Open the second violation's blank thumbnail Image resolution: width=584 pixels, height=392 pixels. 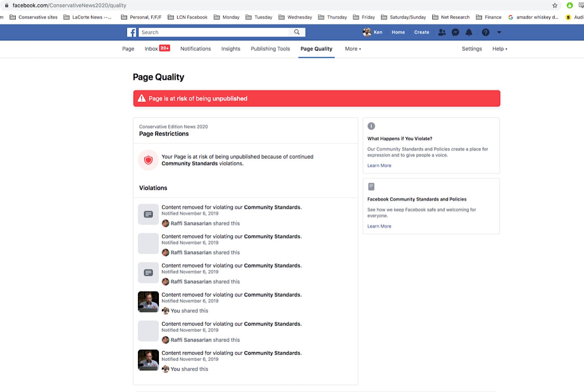148,243
